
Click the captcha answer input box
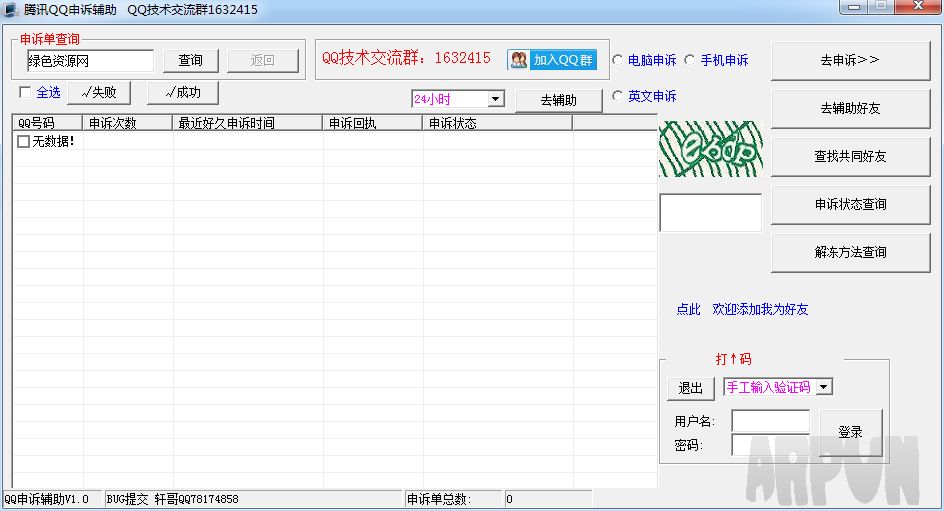(710, 212)
